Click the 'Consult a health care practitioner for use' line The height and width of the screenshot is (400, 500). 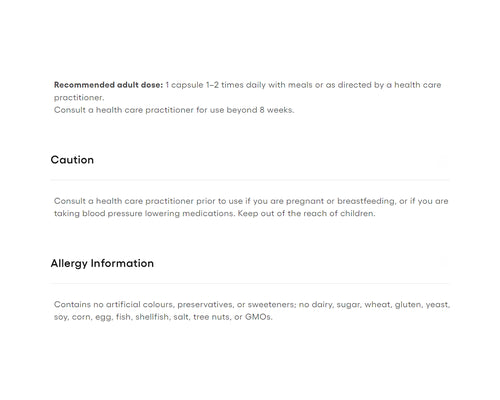pyautogui.click(x=139, y=110)
